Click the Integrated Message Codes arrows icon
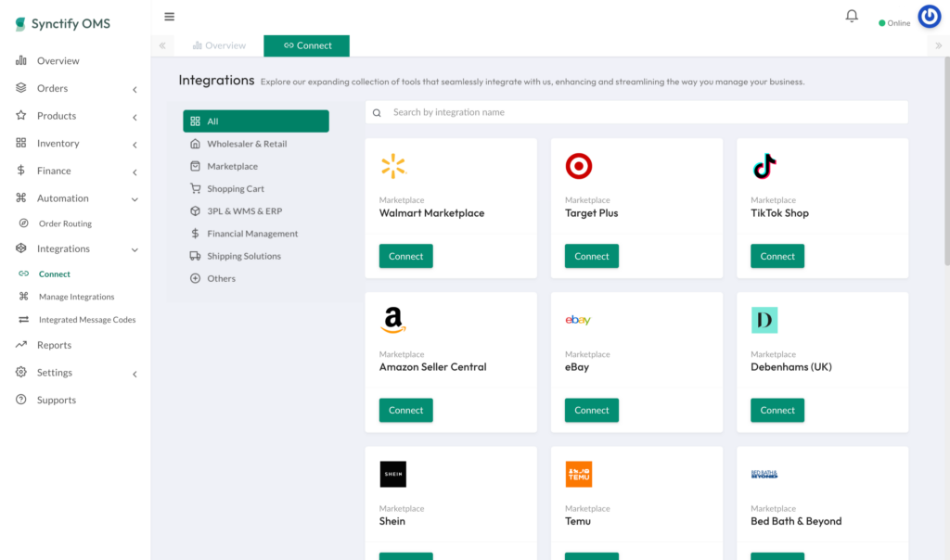The width and height of the screenshot is (950, 560). coord(23,319)
